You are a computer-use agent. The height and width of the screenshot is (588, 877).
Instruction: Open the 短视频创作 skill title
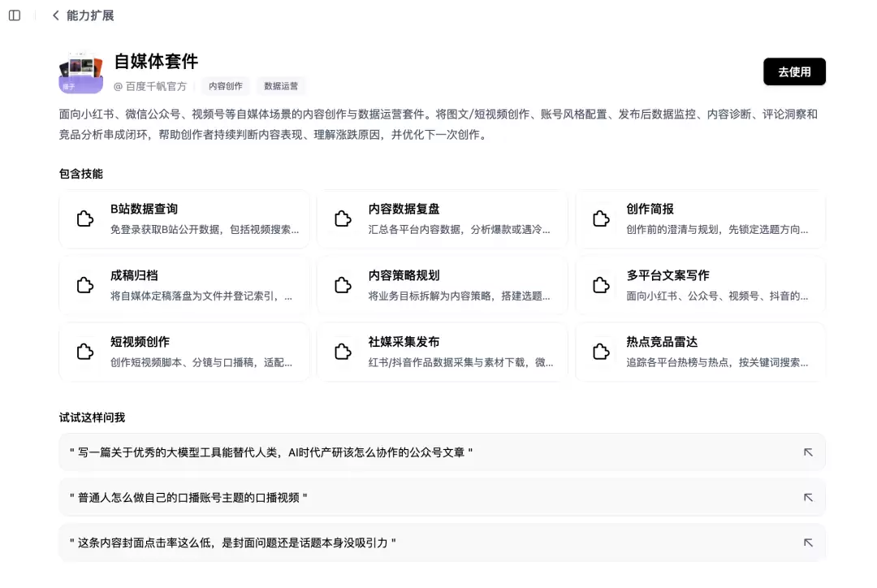point(140,342)
